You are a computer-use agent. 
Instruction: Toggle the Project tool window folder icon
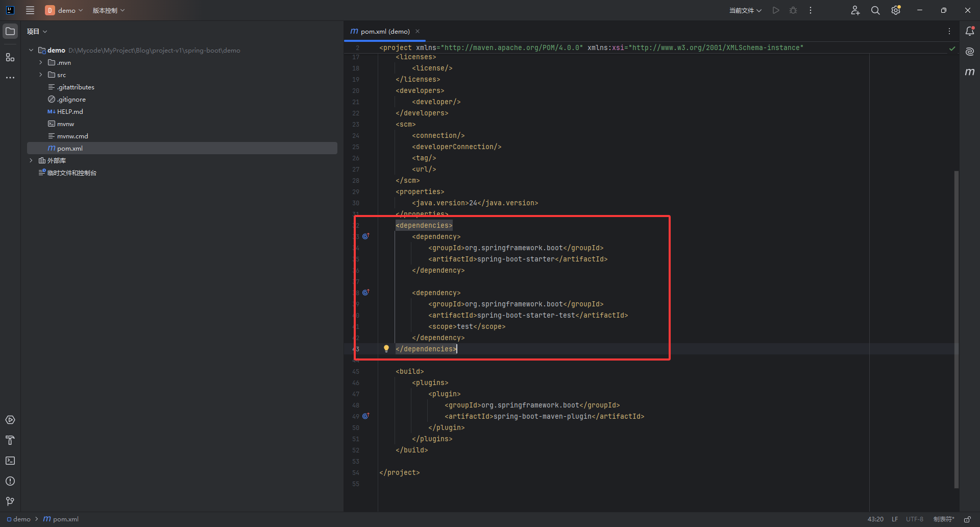coord(10,31)
